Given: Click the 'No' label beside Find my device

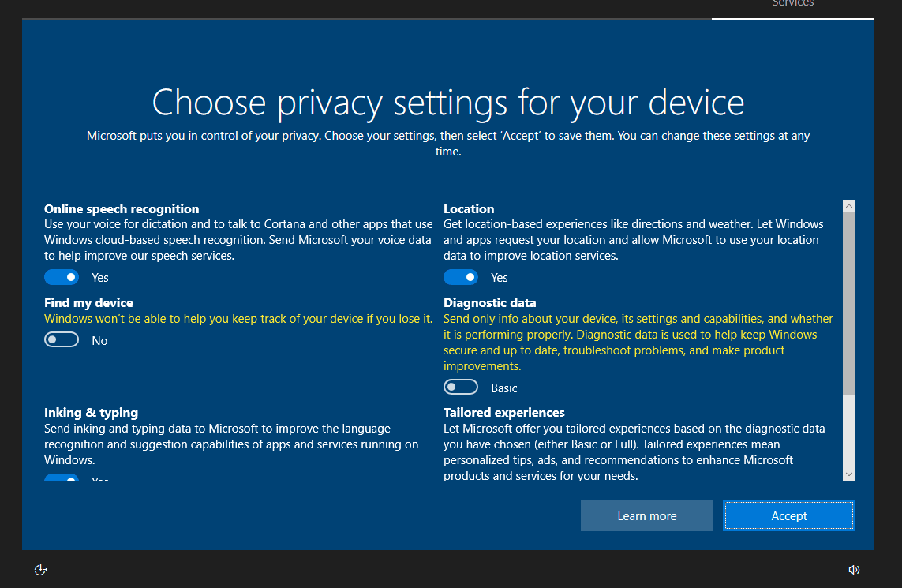Looking at the screenshot, I should point(99,341).
